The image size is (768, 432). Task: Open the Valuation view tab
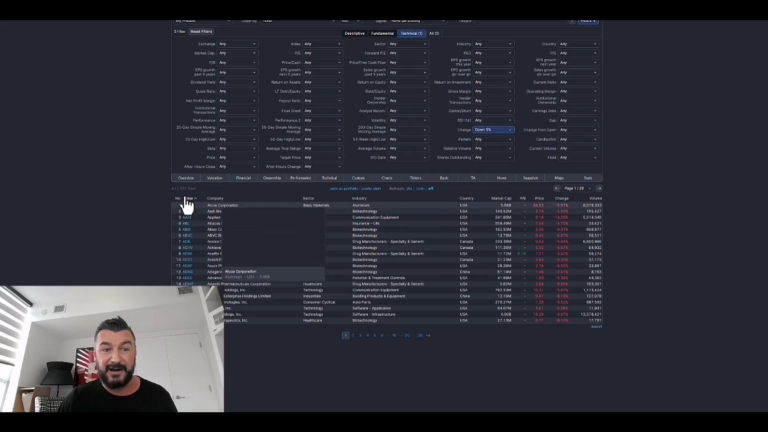tap(215, 178)
